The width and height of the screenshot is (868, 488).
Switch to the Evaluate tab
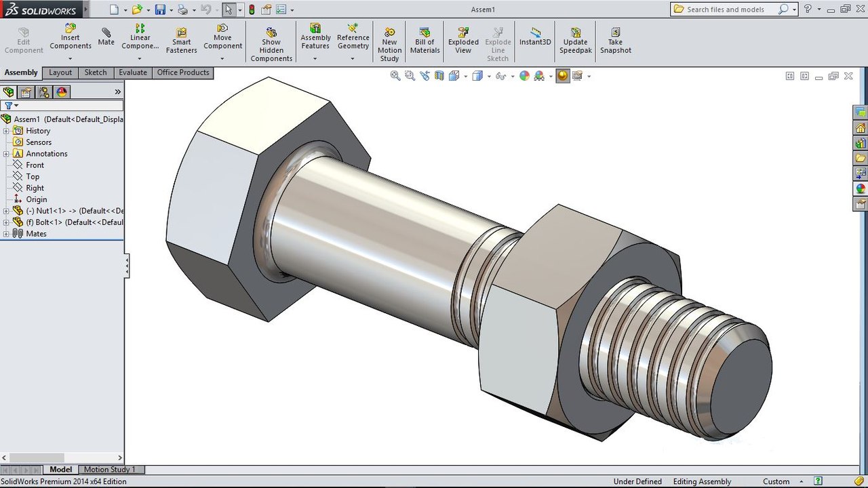coord(133,73)
